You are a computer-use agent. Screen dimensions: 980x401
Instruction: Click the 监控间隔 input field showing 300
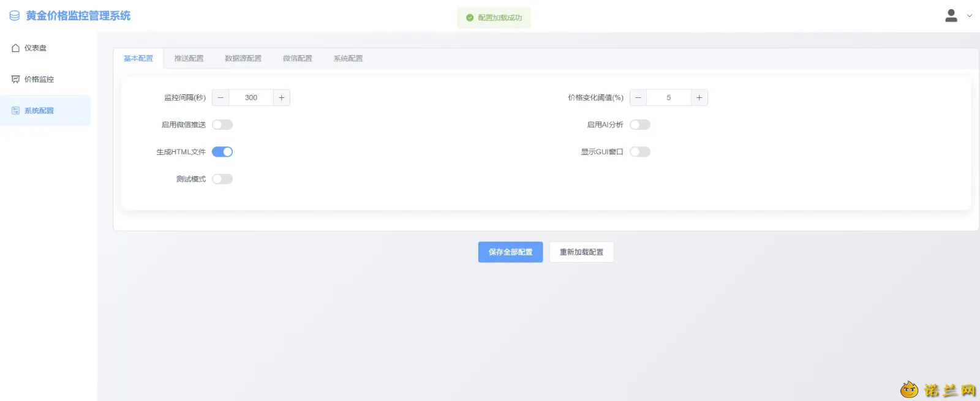pos(251,98)
